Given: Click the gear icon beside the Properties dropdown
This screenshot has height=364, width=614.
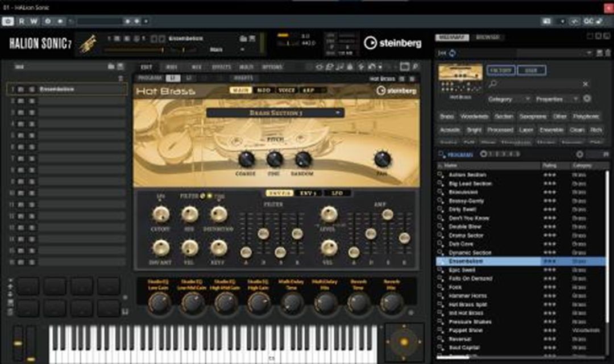Looking at the screenshot, I should tap(587, 99).
